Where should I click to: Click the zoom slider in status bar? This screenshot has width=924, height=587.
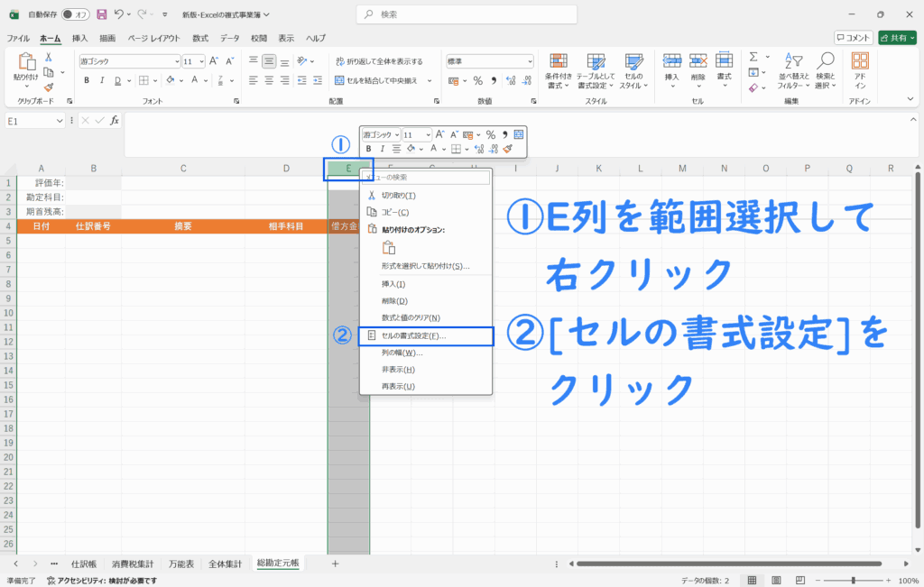(854, 581)
